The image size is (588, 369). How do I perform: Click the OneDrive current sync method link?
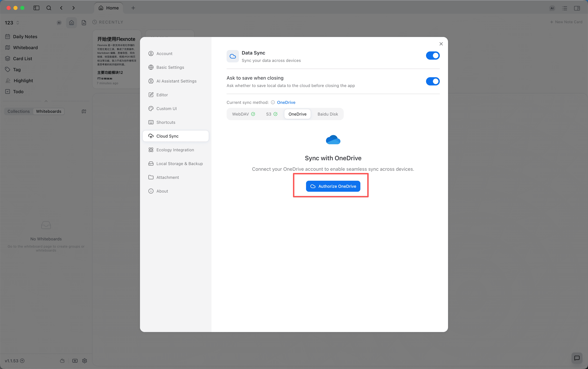[286, 102]
